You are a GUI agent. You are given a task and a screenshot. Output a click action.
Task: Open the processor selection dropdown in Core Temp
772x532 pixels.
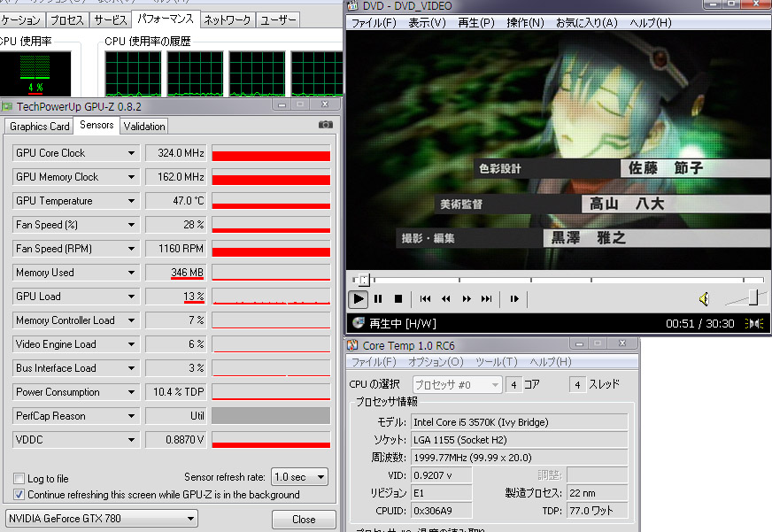point(457,384)
